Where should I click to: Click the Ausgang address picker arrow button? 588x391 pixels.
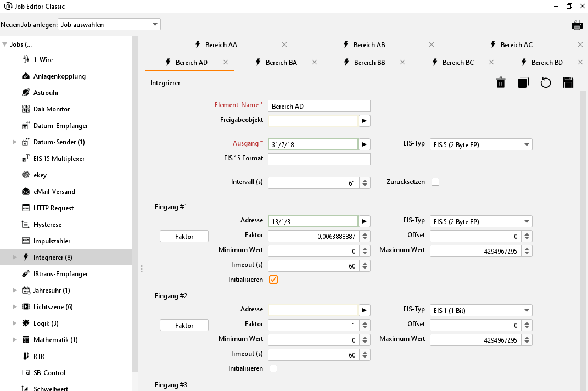(x=365, y=144)
